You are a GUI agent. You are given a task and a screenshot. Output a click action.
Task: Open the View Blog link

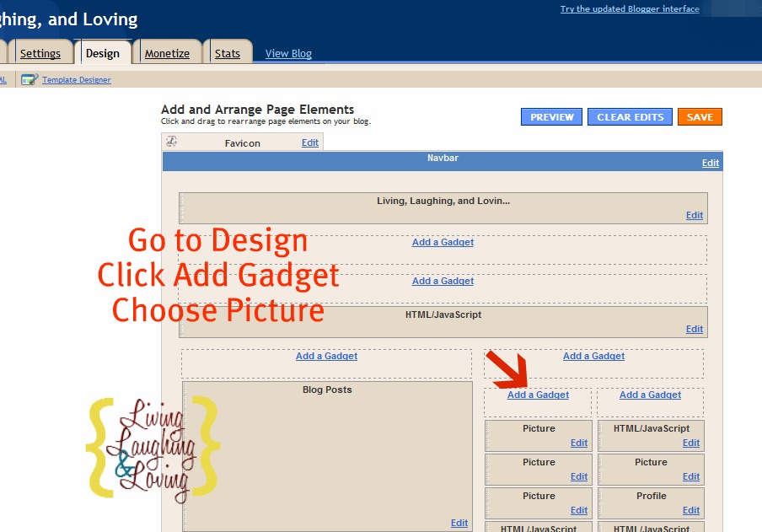[288, 53]
